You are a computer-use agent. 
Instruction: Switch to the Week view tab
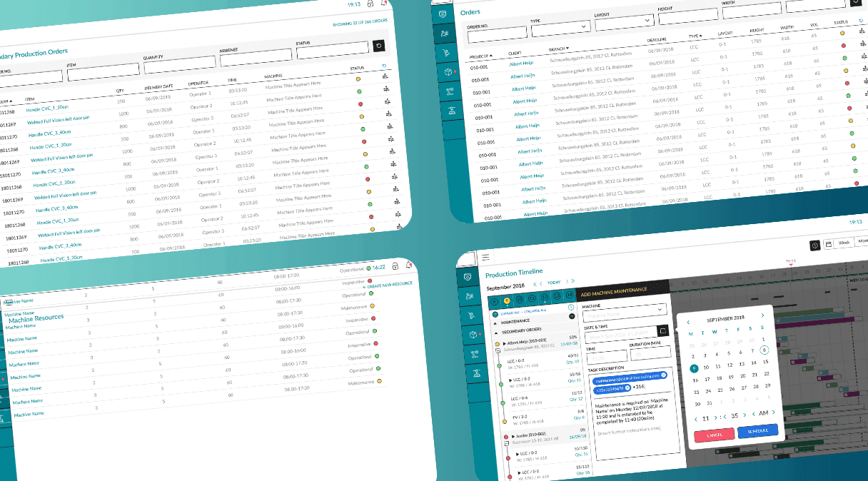(844, 243)
